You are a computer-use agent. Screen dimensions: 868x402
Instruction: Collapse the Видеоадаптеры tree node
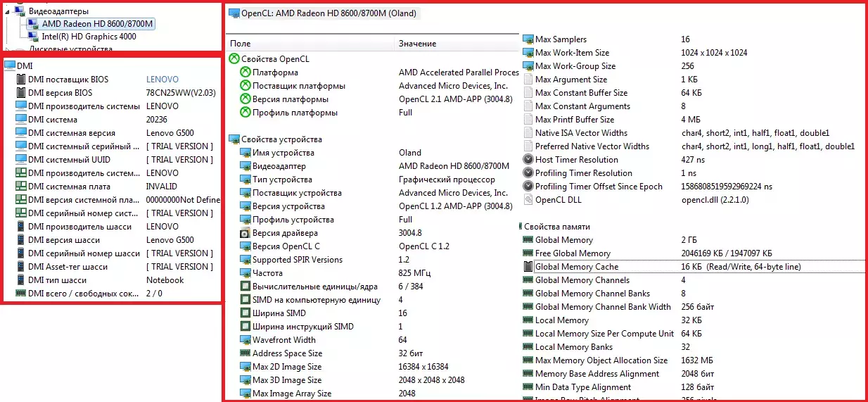7,11
